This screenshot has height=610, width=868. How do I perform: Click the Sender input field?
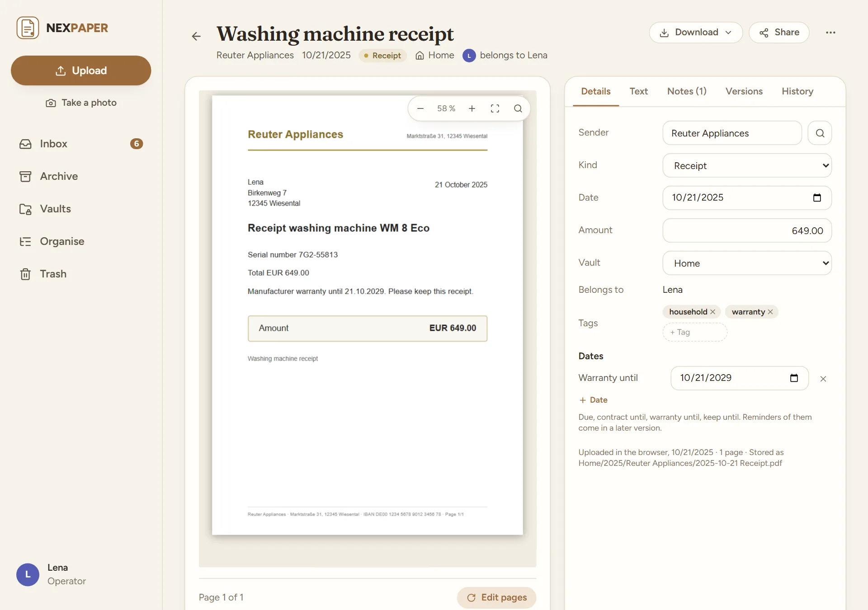tap(732, 133)
